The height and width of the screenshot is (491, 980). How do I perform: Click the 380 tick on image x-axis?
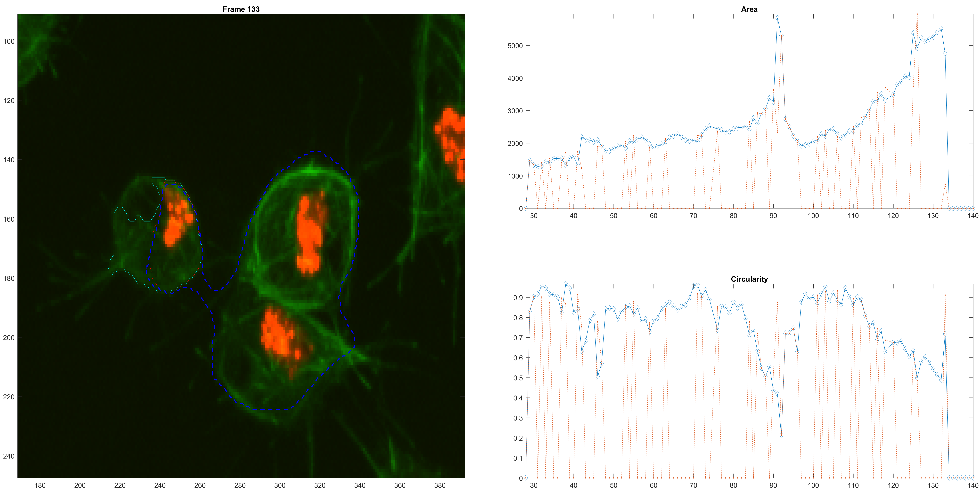click(x=440, y=485)
